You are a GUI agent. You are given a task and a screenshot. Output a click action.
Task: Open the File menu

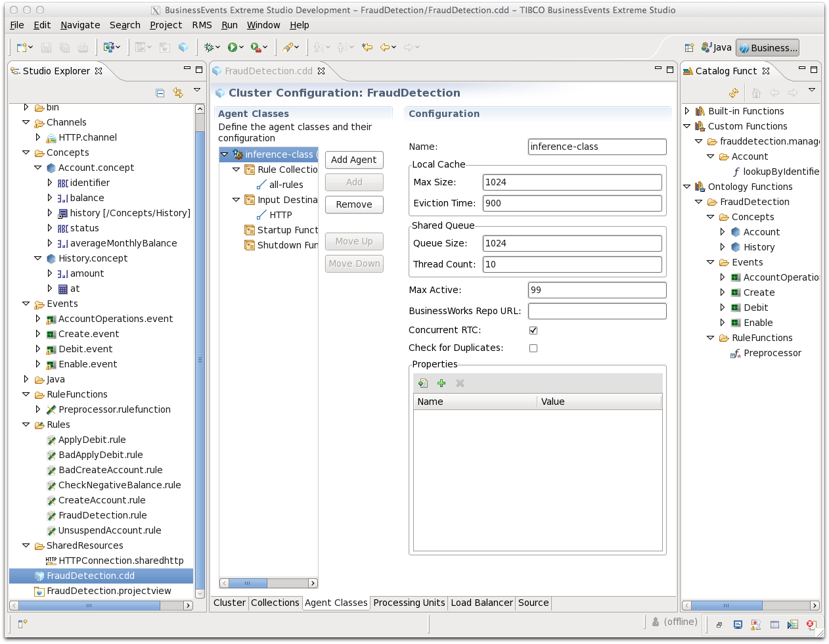pos(17,25)
